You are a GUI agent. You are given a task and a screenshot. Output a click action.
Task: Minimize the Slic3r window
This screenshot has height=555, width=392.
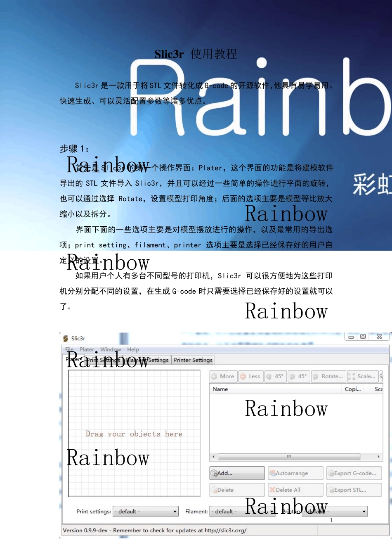[x=351, y=337]
